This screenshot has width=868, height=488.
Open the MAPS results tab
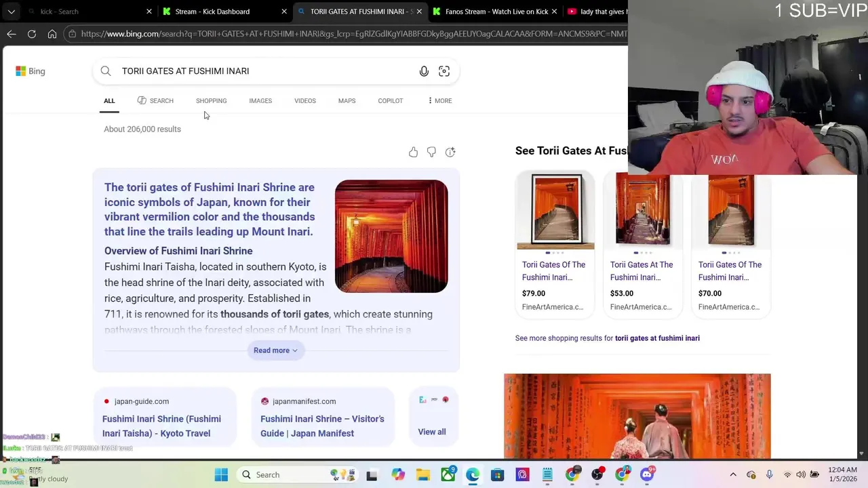pos(347,101)
